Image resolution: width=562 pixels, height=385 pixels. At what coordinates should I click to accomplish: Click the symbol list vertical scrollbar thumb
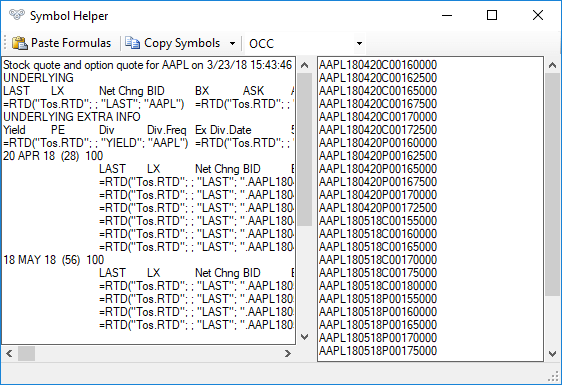[552, 185]
